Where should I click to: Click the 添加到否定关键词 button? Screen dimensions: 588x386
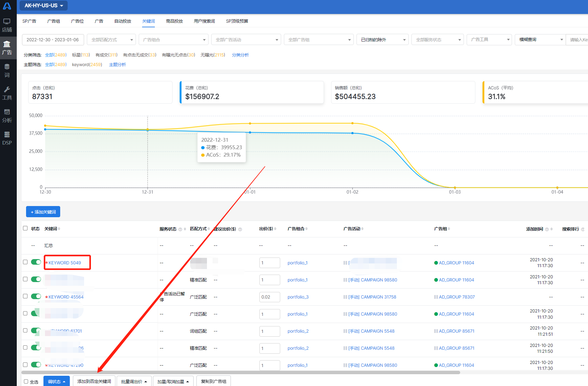pos(94,381)
